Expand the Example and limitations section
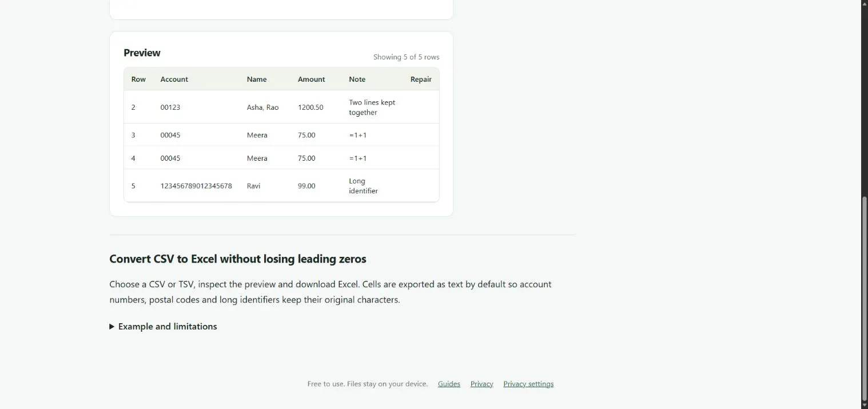This screenshot has width=868, height=409. coord(163,327)
